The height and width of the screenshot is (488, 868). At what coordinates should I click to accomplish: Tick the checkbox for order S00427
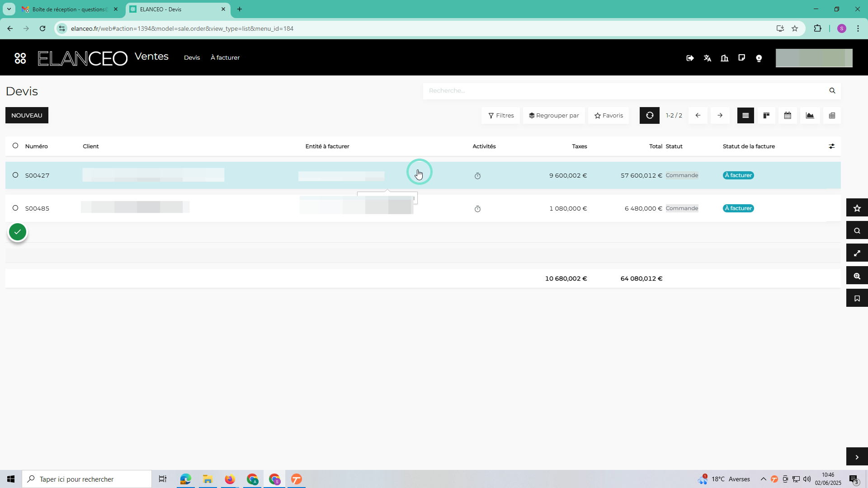15,175
